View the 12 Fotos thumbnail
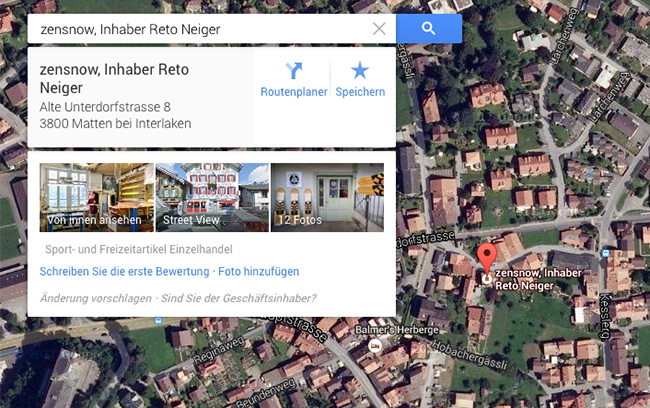The width and height of the screenshot is (650, 408). [327, 197]
